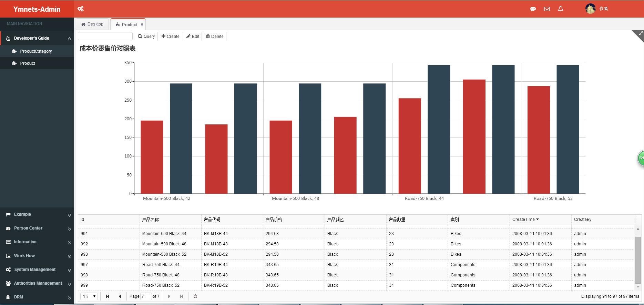
Task: Go to the previous page of grid
Action: pyautogui.click(x=120, y=296)
